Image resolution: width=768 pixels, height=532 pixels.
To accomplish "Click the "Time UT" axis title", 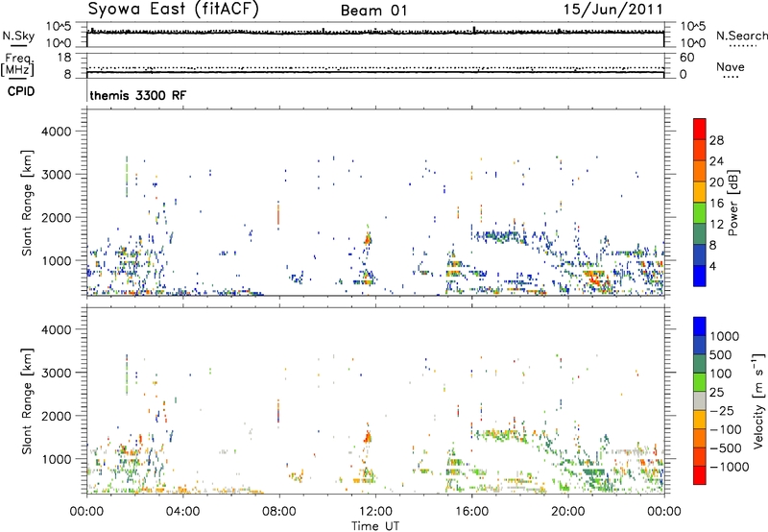I will coord(375,525).
